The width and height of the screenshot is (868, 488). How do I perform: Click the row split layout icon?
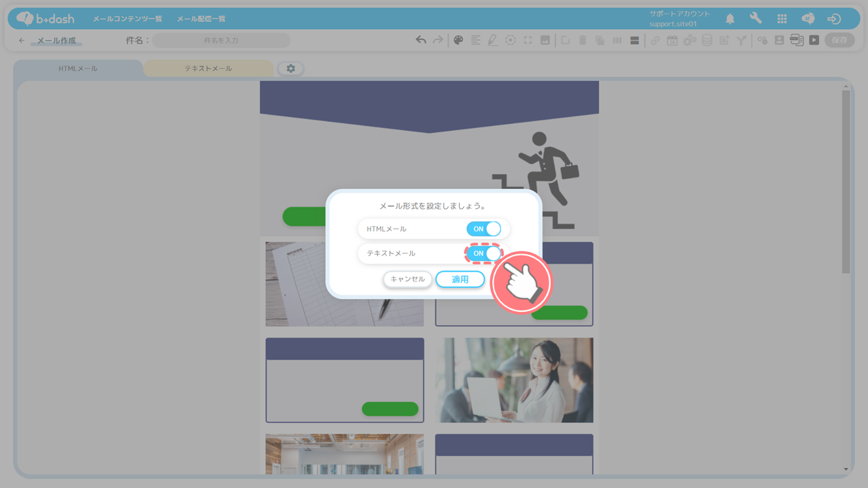(x=635, y=40)
